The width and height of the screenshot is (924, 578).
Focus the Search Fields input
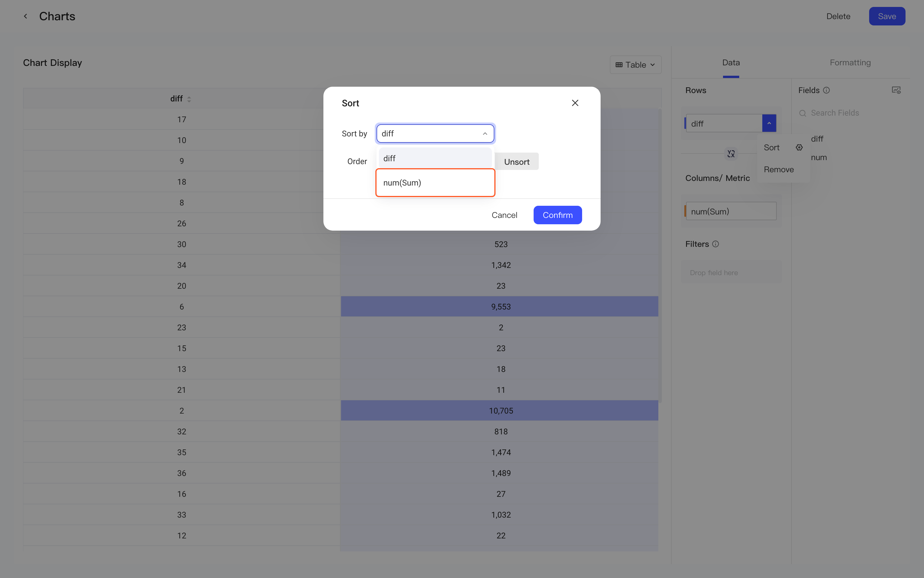pos(850,113)
